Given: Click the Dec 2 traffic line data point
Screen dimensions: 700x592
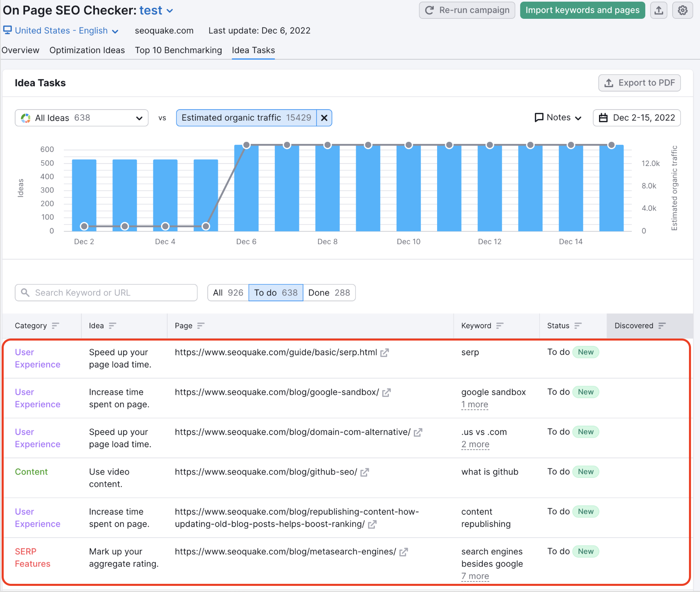Looking at the screenshot, I should (x=84, y=226).
